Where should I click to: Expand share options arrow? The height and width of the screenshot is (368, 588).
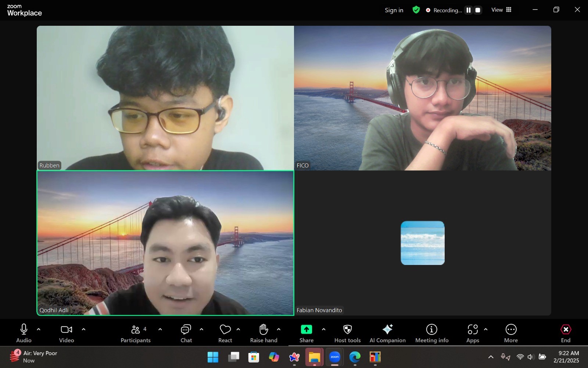coord(323,329)
